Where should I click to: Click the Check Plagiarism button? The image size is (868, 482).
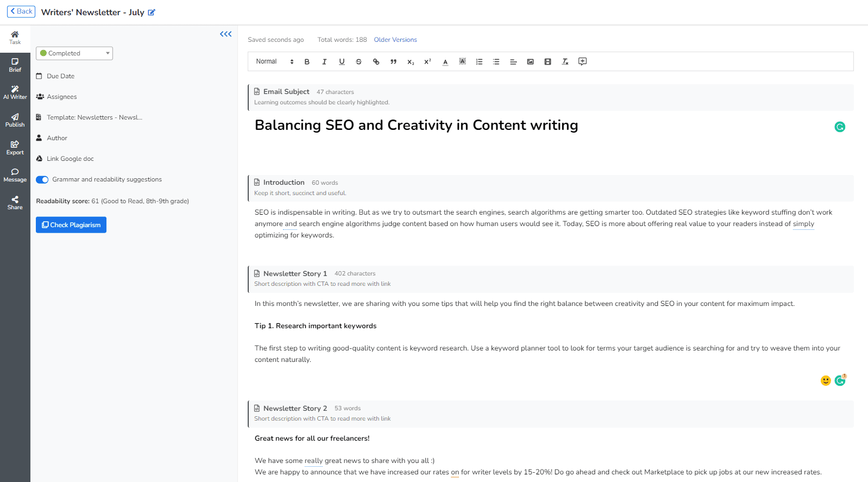(x=71, y=225)
